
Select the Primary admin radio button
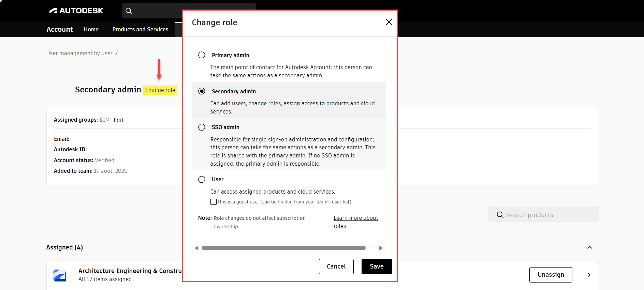point(202,55)
